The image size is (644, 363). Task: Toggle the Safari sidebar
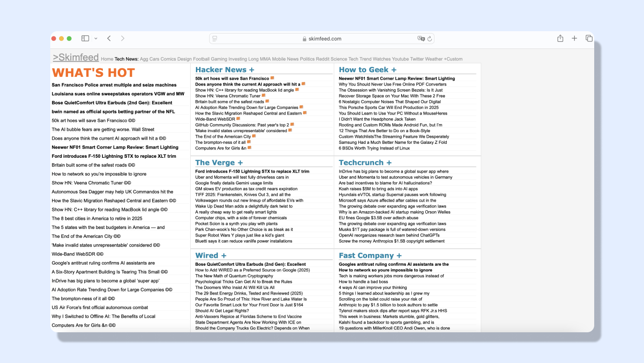[85, 39]
